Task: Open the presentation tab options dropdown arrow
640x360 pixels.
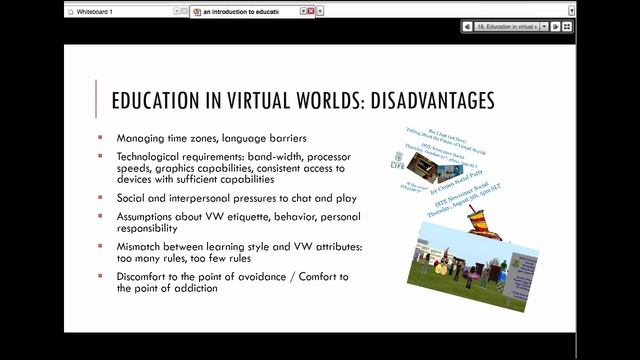Action: (x=303, y=11)
